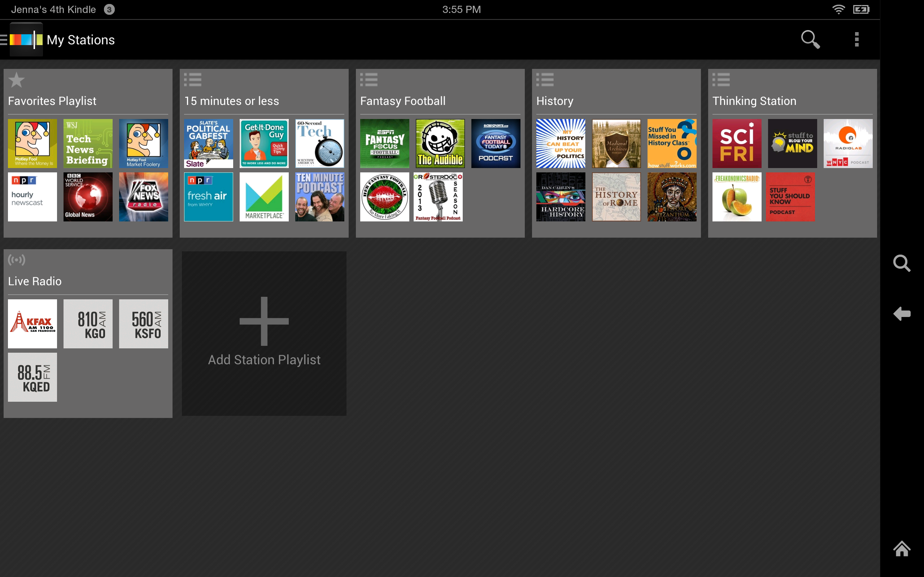The height and width of the screenshot is (577, 924).
Task: Tap the Stitcher logo in the header
Action: point(26,39)
